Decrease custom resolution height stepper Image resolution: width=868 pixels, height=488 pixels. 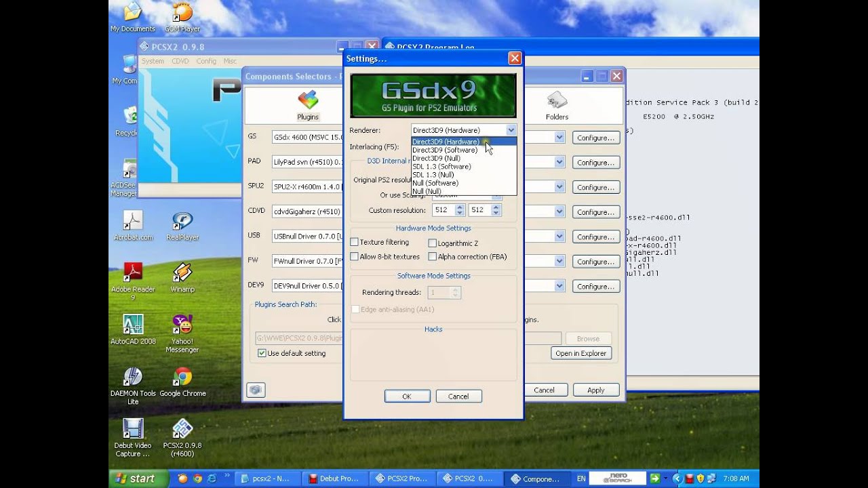click(x=496, y=213)
